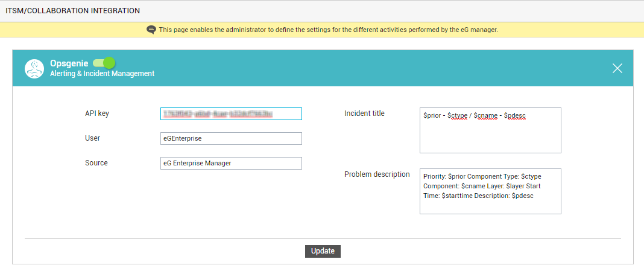This screenshot has width=644, height=268.
Task: Close the Opsgenie settings panel
Action: pos(617,69)
